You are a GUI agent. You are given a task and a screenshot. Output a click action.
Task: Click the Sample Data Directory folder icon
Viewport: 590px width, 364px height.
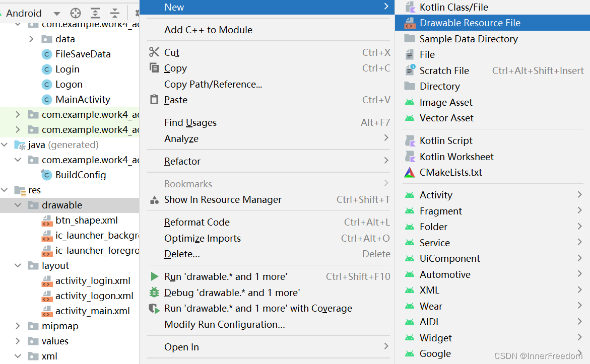(x=410, y=38)
